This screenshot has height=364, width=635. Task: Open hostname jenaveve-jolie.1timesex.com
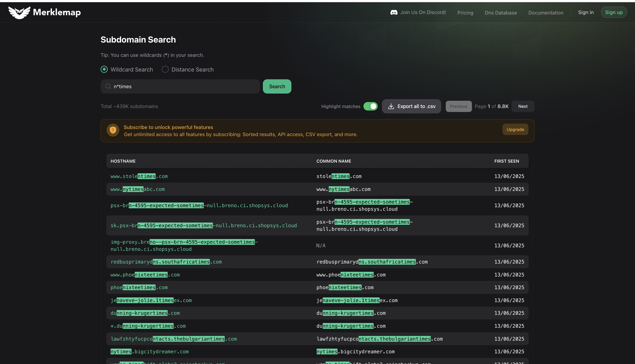[151, 300]
